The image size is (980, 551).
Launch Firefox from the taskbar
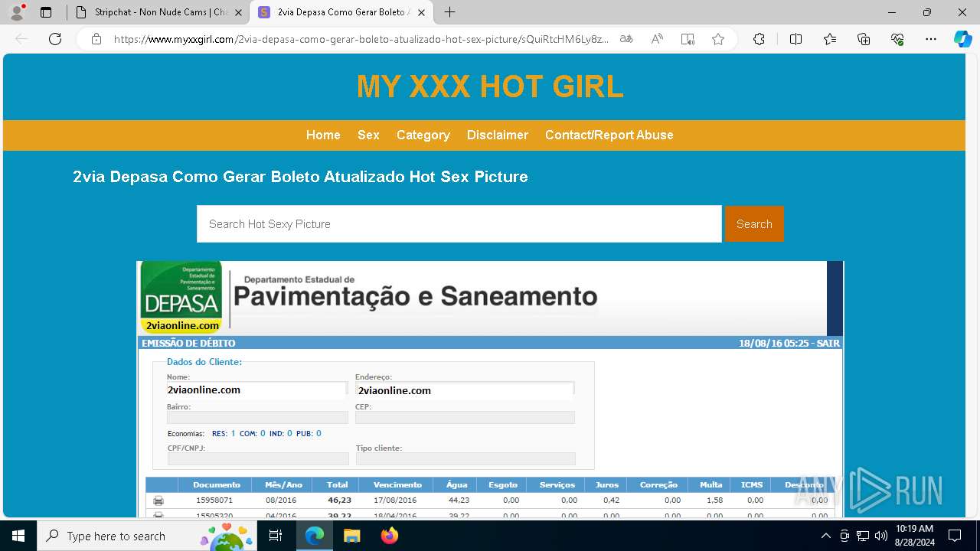click(x=389, y=536)
